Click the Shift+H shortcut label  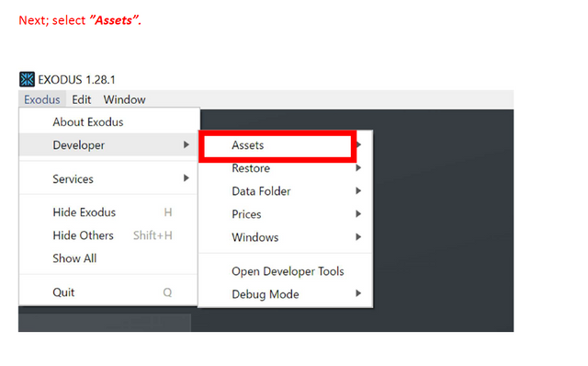pos(153,235)
